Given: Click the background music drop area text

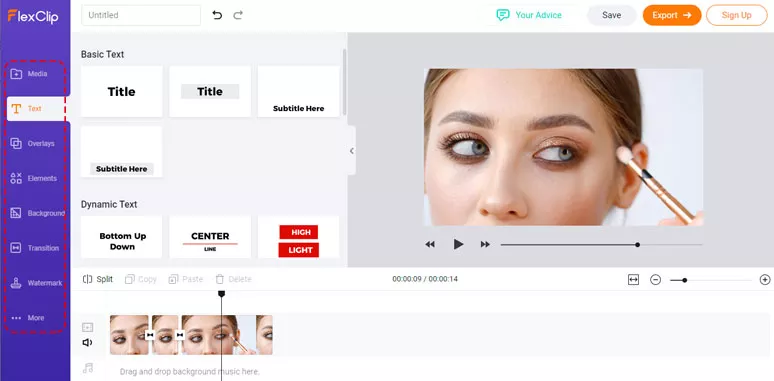Looking at the screenshot, I should 190,372.
